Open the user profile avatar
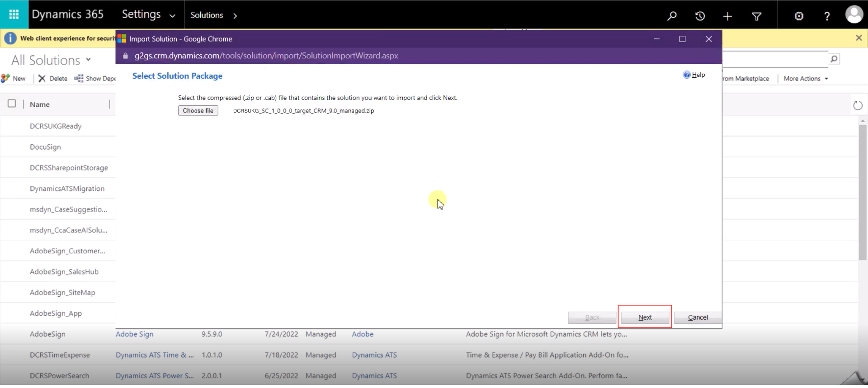The width and height of the screenshot is (868, 388). [854, 14]
